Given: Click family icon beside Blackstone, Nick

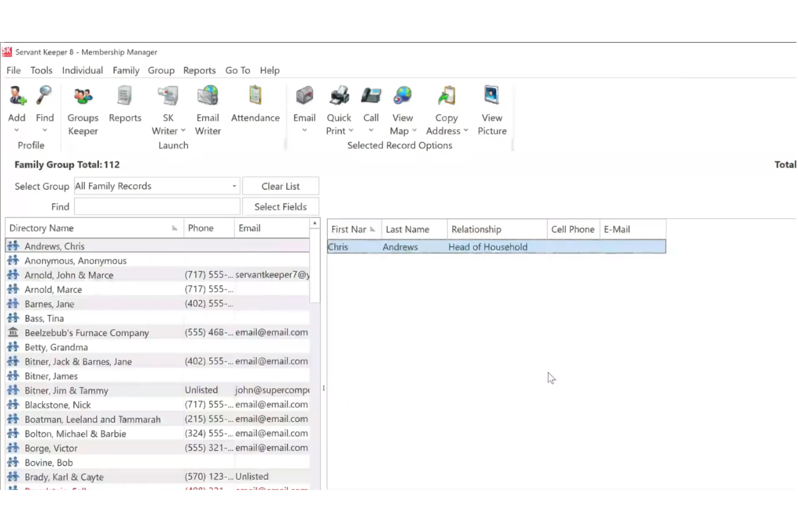Looking at the screenshot, I should pyautogui.click(x=13, y=405).
